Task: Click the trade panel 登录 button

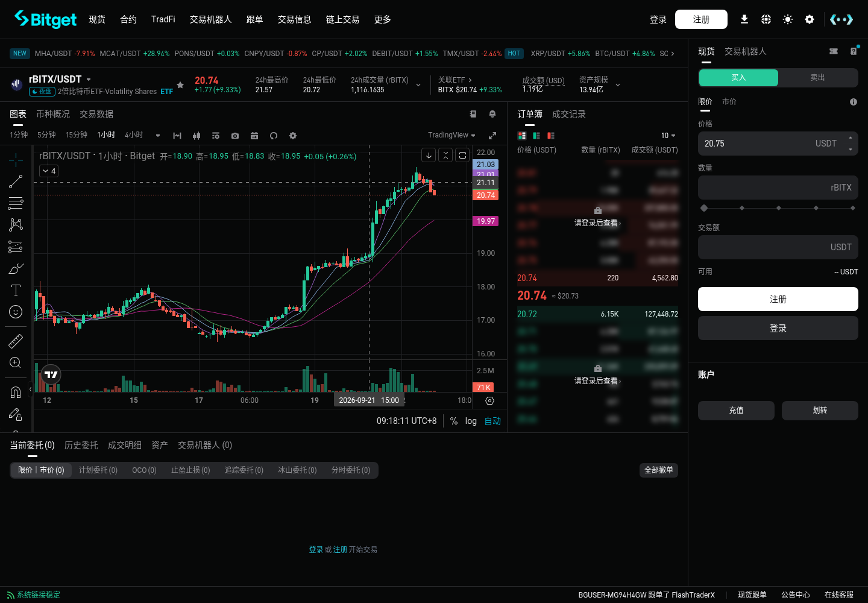Action: point(778,328)
